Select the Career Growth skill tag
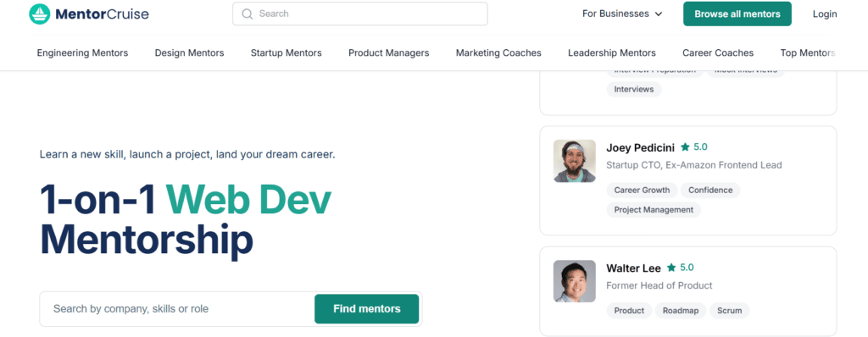 pos(643,191)
